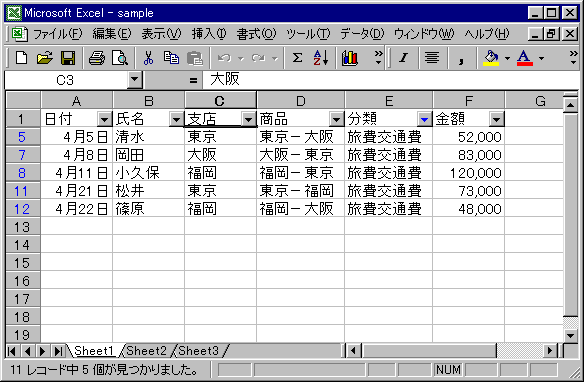Open the 日付 AutoFilter dropdown
Screen dimensions: 584x382
point(104,120)
